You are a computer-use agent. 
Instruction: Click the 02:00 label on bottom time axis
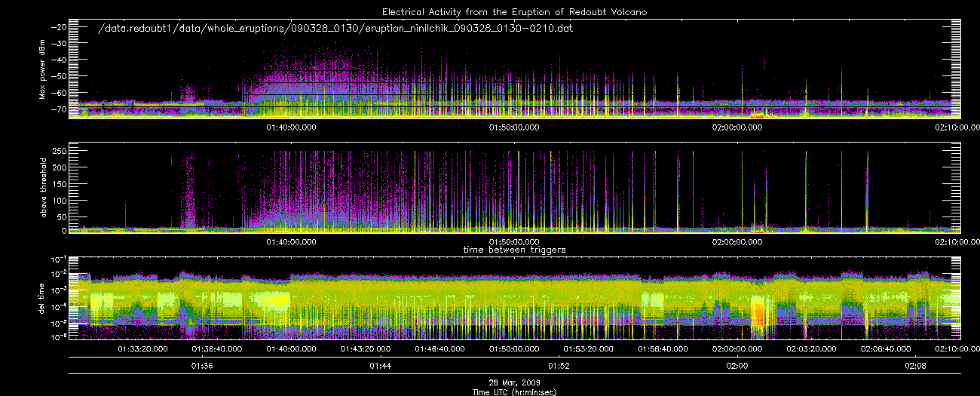click(x=737, y=366)
